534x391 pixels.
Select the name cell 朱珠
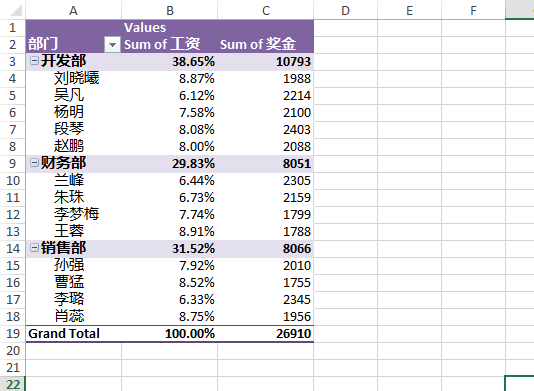(74, 197)
